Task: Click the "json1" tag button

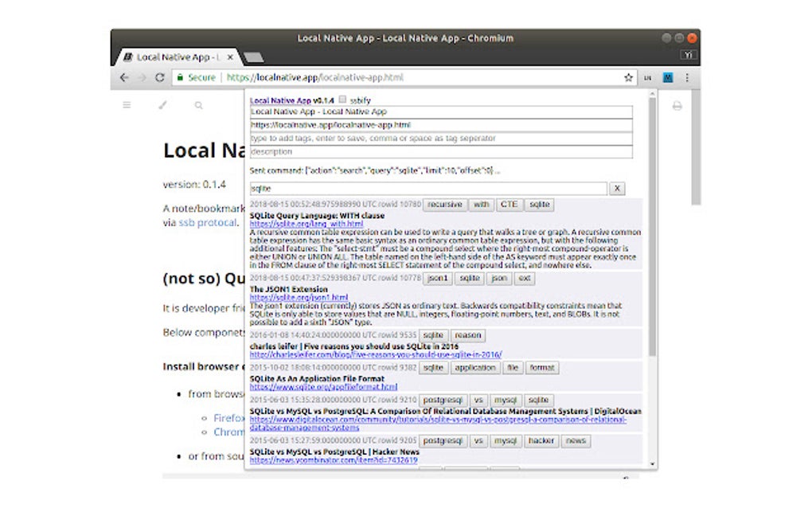Action: click(438, 279)
